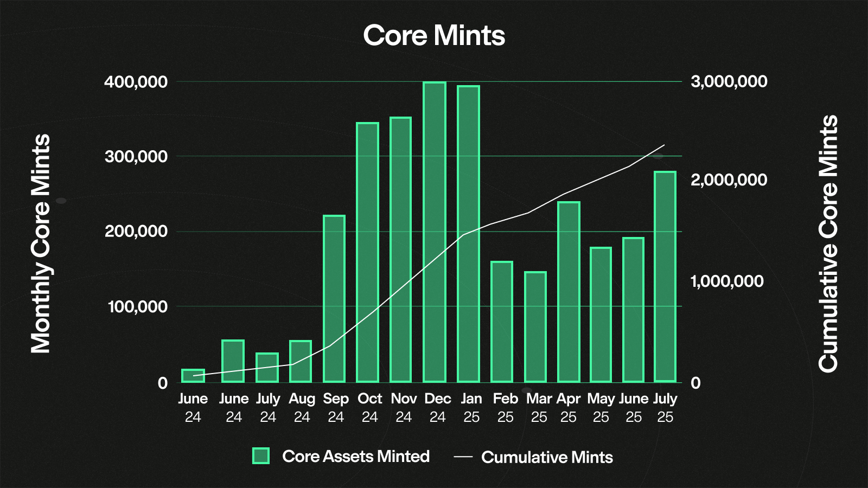This screenshot has height=488, width=868.
Task: Click the green Core Assets Minted legend swatch
Action: 261,456
